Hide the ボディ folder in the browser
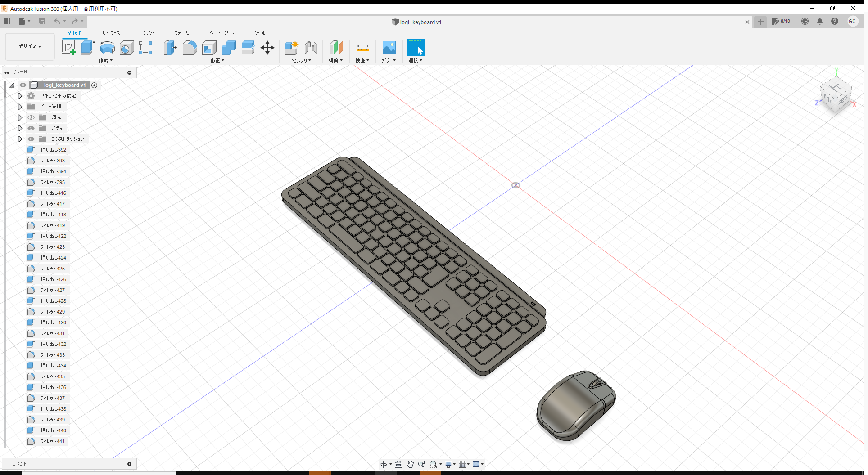Viewport: 868px width, 475px height. point(31,128)
